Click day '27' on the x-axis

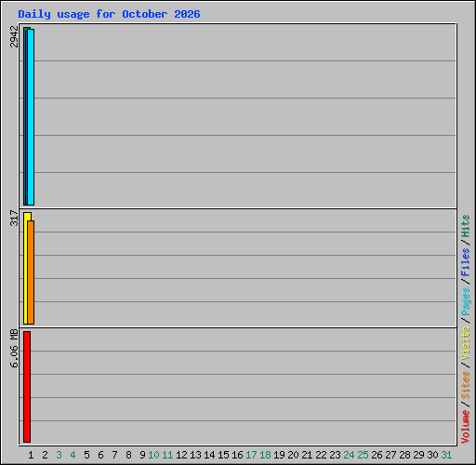390,455
